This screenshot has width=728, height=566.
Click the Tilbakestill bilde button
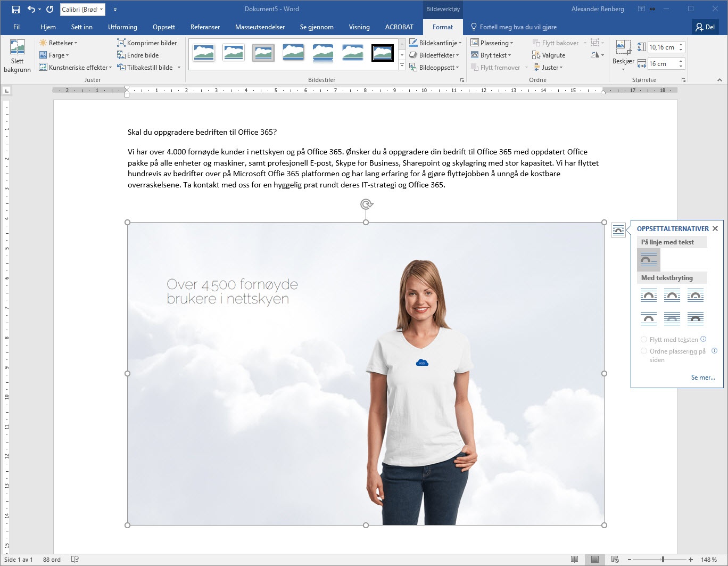coord(145,67)
